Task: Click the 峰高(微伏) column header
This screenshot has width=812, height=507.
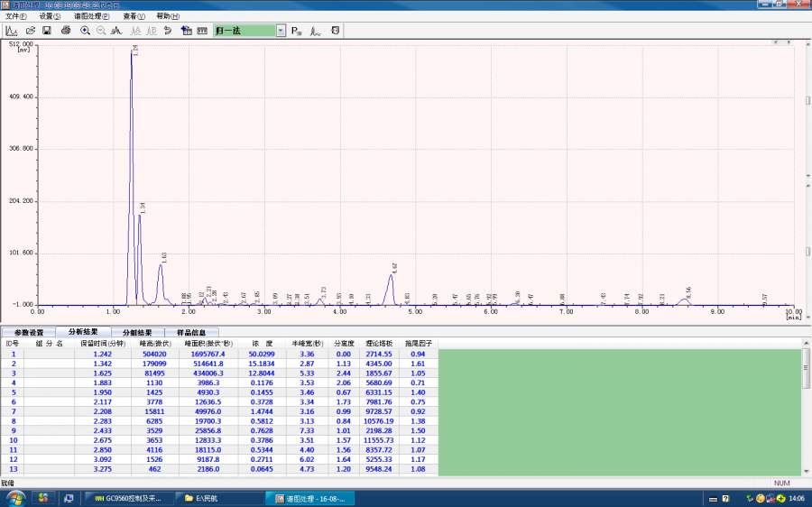Action: (155, 344)
